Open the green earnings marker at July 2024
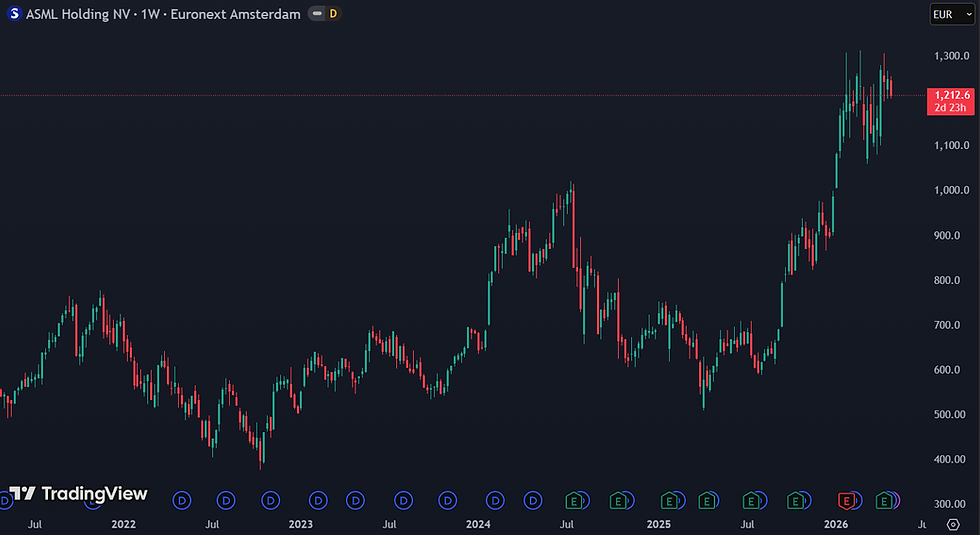This screenshot has height=535, width=980. click(x=574, y=501)
